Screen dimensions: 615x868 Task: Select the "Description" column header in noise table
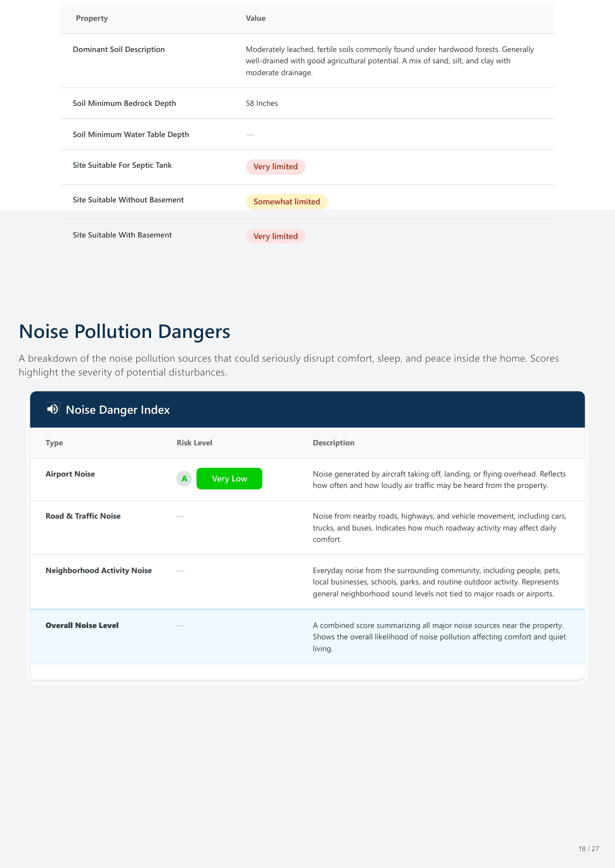333,443
